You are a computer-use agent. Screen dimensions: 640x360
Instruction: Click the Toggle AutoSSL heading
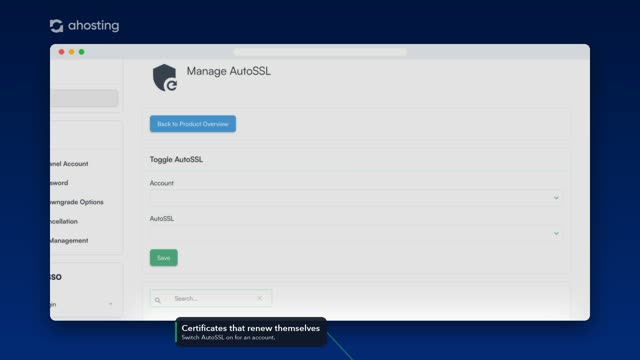(x=176, y=160)
